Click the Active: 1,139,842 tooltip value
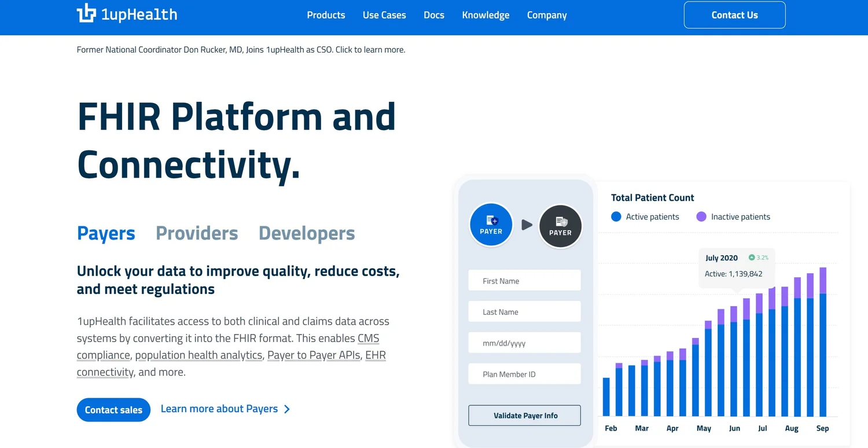Image resolution: width=868 pixels, height=448 pixels. point(733,274)
